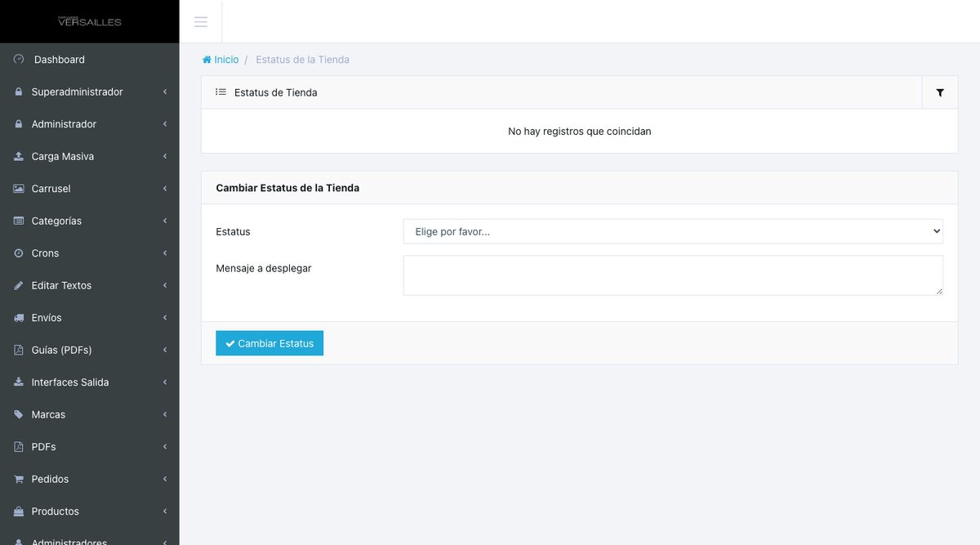Open the Estatus dropdown 'Elige por favor...'

click(673, 231)
